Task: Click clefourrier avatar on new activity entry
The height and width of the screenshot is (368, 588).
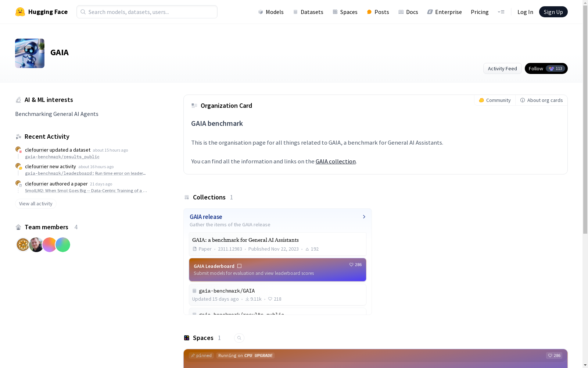Action: coord(18,166)
